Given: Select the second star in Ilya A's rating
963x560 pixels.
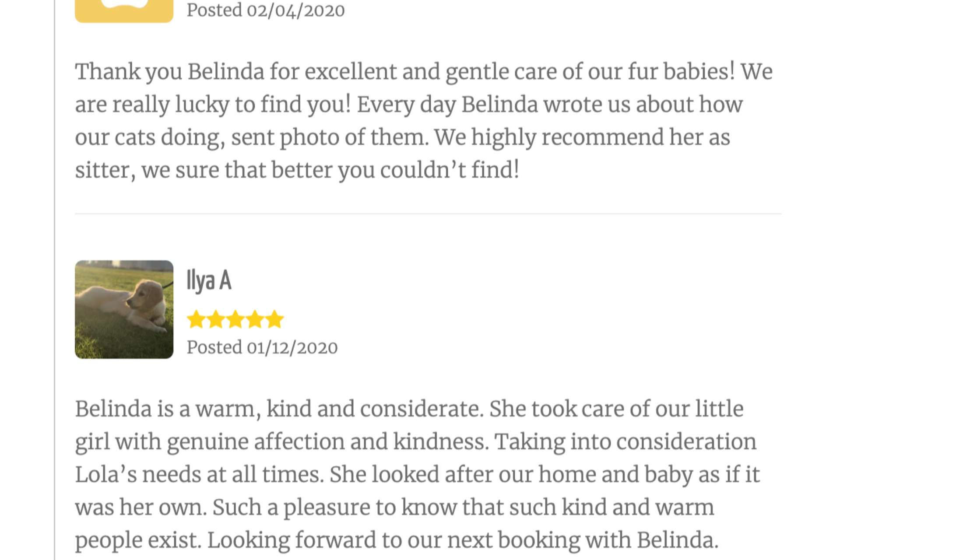Looking at the screenshot, I should (x=215, y=319).
